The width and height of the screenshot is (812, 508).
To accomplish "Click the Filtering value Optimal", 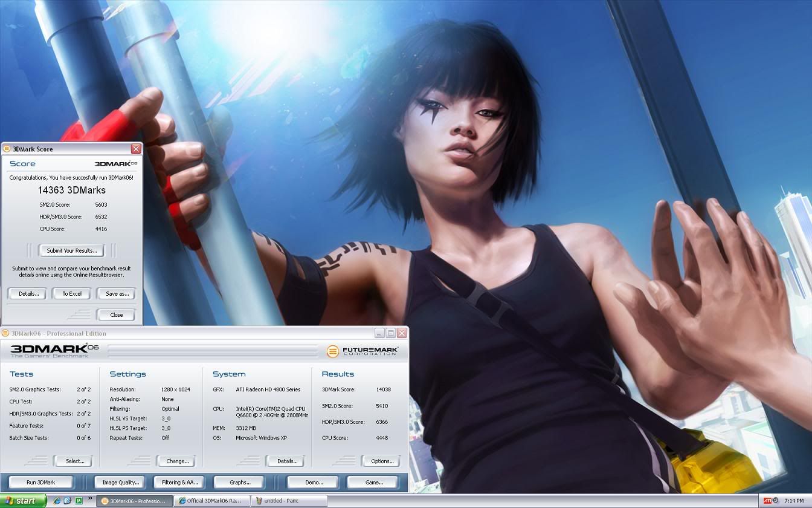I will 170,409.
